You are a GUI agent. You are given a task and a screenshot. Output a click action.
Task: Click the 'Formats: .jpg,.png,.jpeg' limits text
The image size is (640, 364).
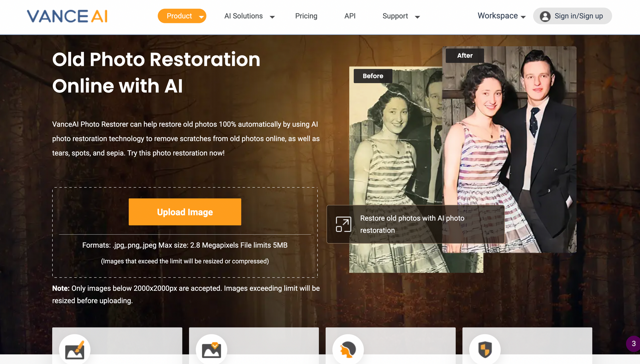tap(185, 245)
